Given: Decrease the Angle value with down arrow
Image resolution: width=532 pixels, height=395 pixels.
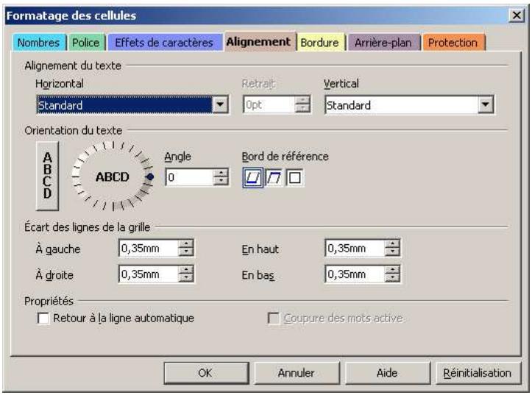Looking at the screenshot, I should click(221, 182).
